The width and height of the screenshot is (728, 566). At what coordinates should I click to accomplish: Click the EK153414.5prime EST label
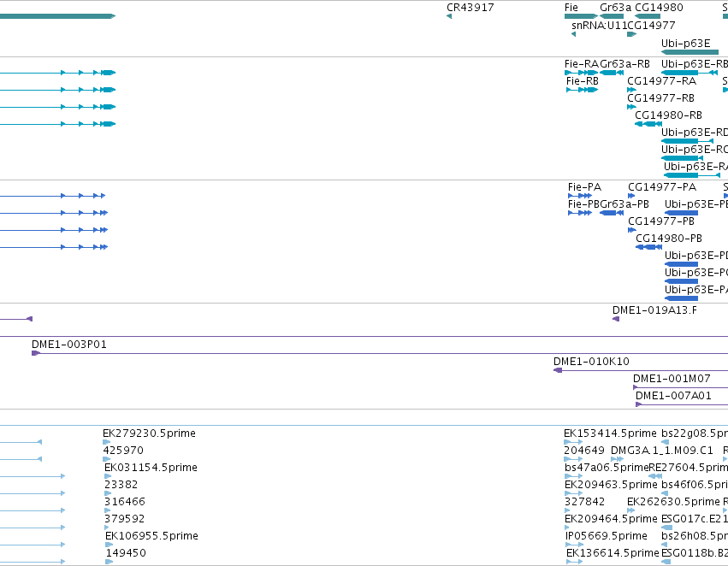[610, 433]
